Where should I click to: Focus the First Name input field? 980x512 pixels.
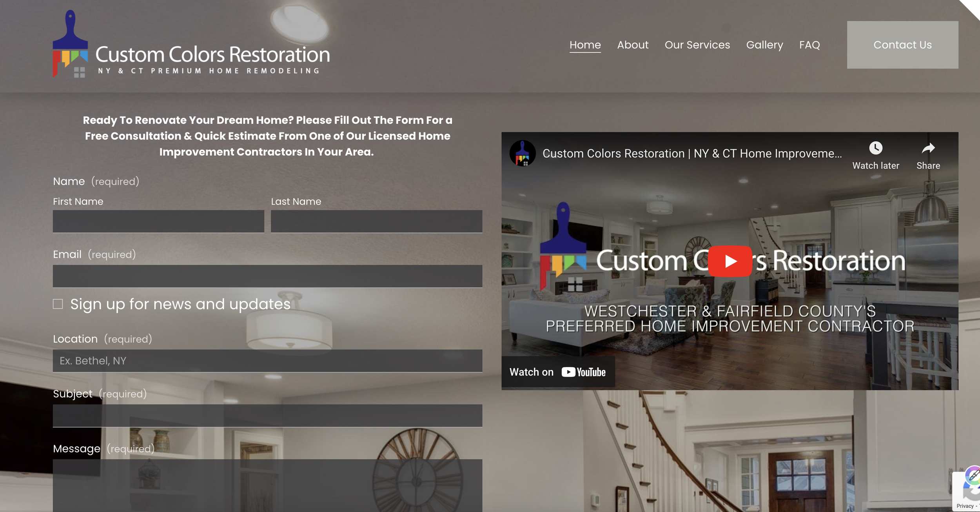tap(158, 222)
